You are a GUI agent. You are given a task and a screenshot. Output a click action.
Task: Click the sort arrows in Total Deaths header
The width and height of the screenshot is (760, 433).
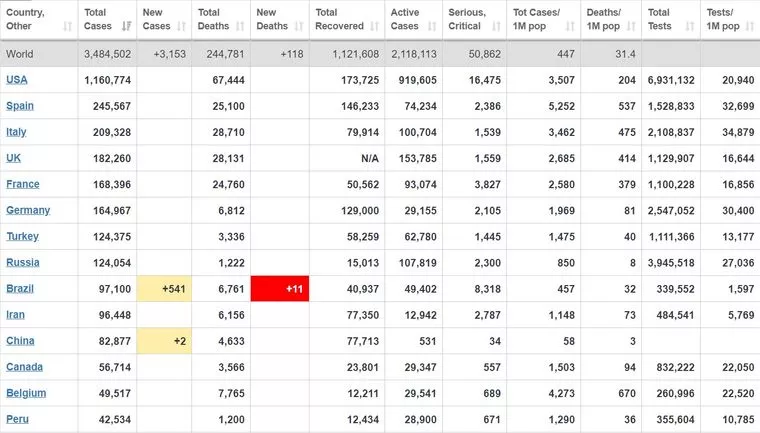(x=240, y=26)
